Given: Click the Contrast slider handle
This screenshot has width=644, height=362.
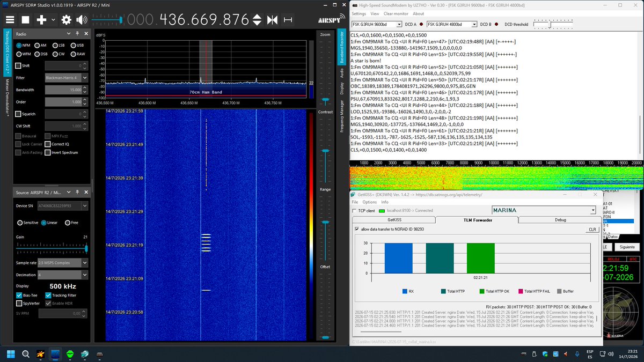Looking at the screenshot, I should click(x=325, y=152).
